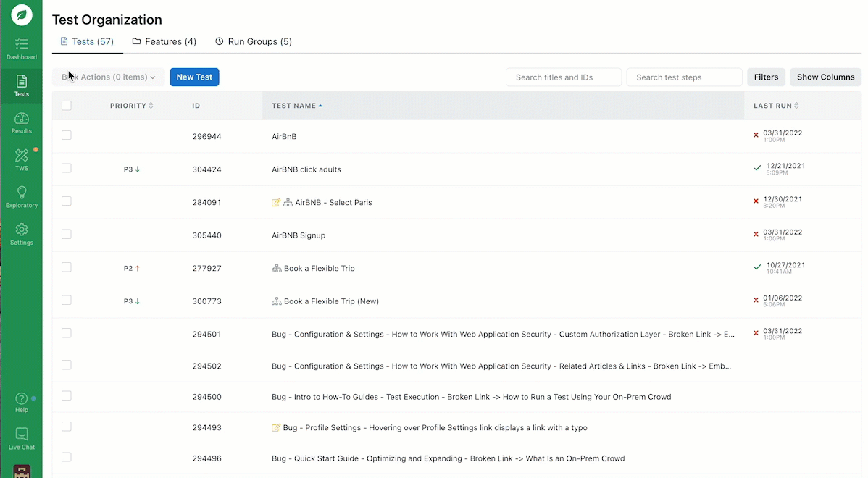The height and width of the screenshot is (478, 868).
Task: Switch to Run Groups (5) tab
Action: [254, 41]
